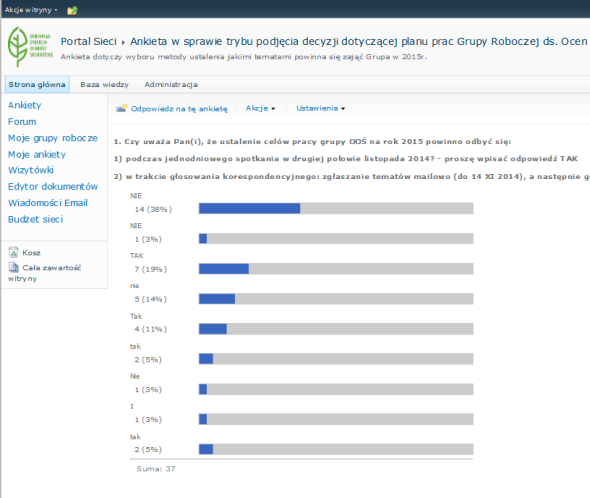590x498 pixels.
Task: Click the NIE 14 (38%) result bar
Action: [x=336, y=208]
